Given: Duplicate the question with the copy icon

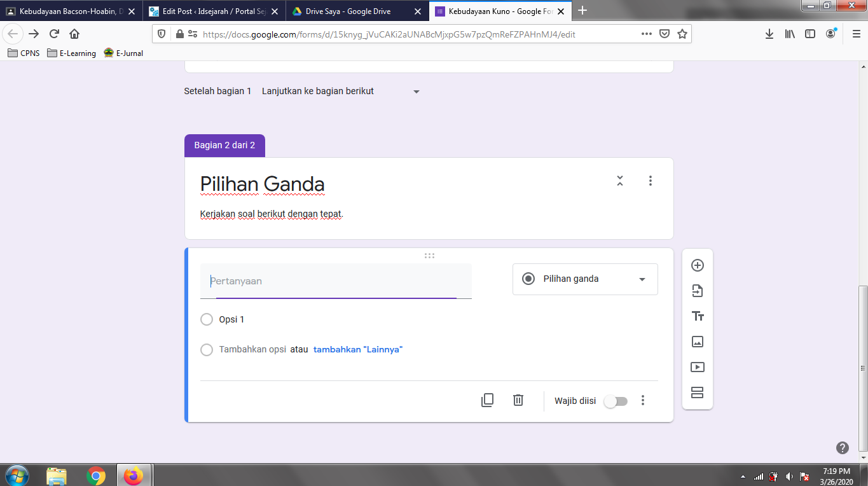Looking at the screenshot, I should pos(487,400).
